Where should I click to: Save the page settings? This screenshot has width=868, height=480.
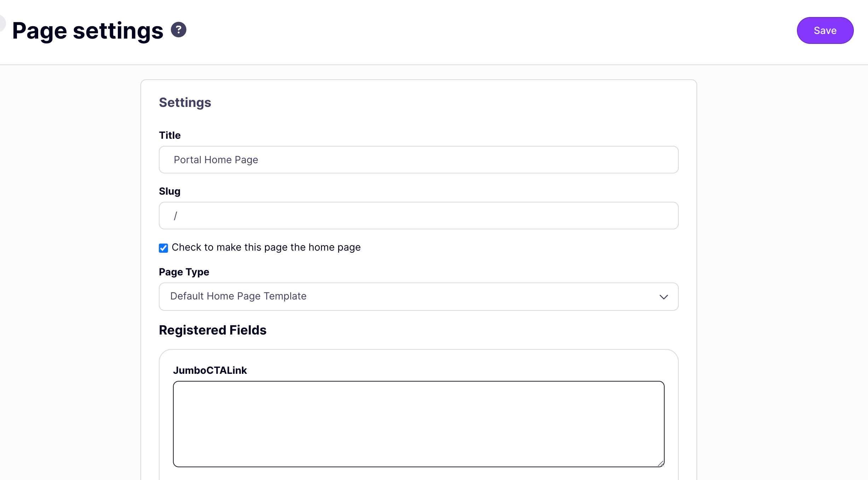tap(825, 30)
